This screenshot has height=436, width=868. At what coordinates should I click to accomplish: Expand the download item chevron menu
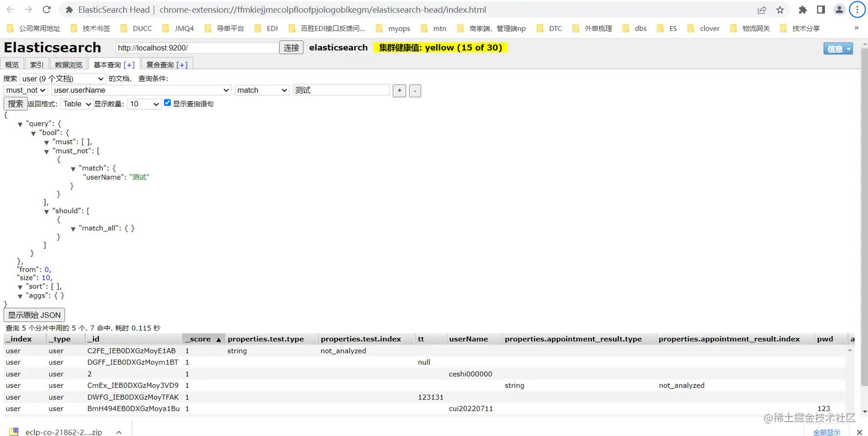(119, 432)
